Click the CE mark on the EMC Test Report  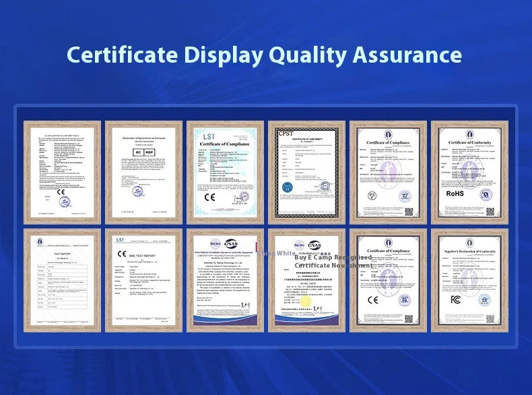point(123,255)
